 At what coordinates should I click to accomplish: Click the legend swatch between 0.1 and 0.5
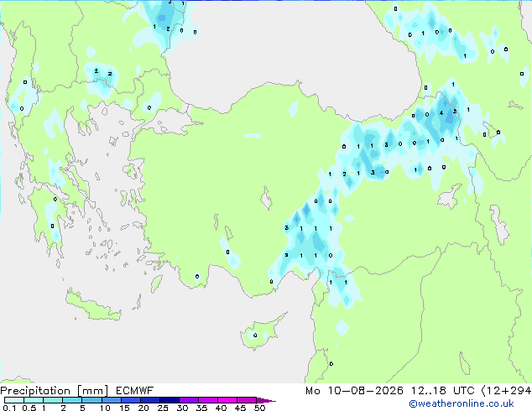click(x=14, y=400)
